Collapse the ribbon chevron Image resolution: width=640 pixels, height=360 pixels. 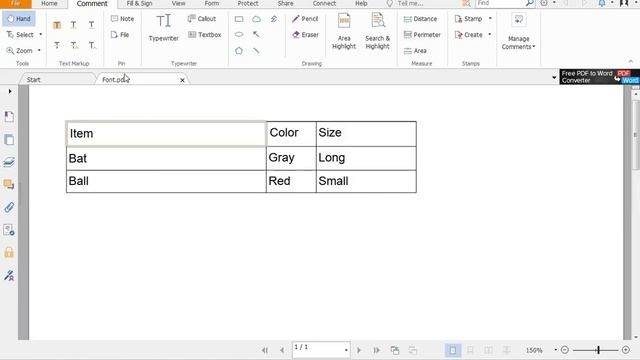631,61
